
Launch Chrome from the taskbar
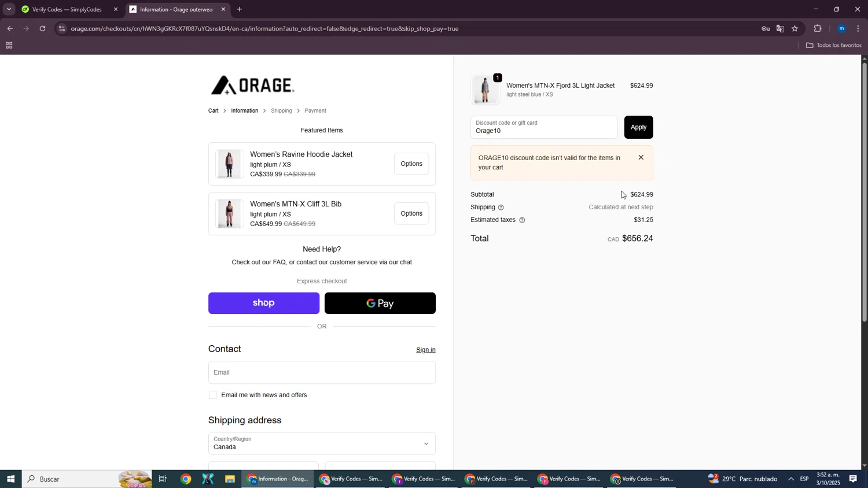click(186, 479)
